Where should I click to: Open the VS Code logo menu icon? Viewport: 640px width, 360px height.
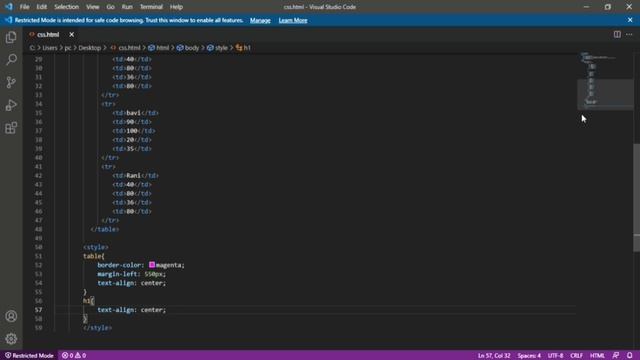(x=9, y=7)
